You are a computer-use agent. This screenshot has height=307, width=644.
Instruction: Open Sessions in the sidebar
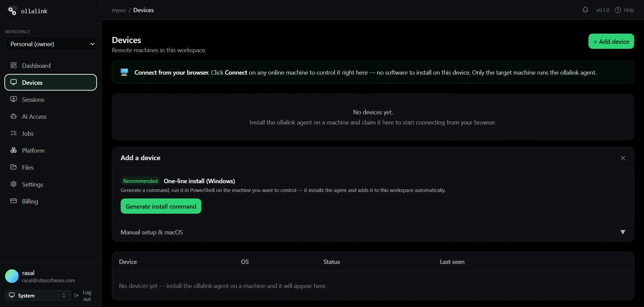coord(51,99)
